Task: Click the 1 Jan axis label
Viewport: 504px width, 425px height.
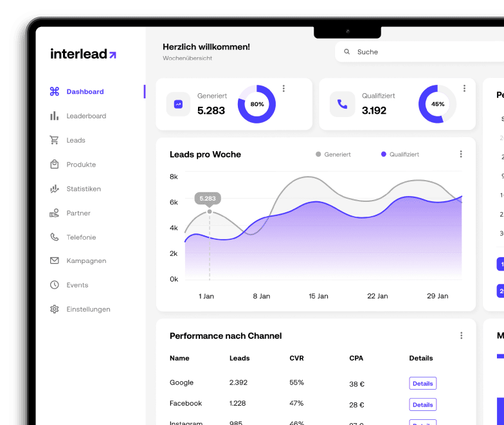Action: (206, 296)
